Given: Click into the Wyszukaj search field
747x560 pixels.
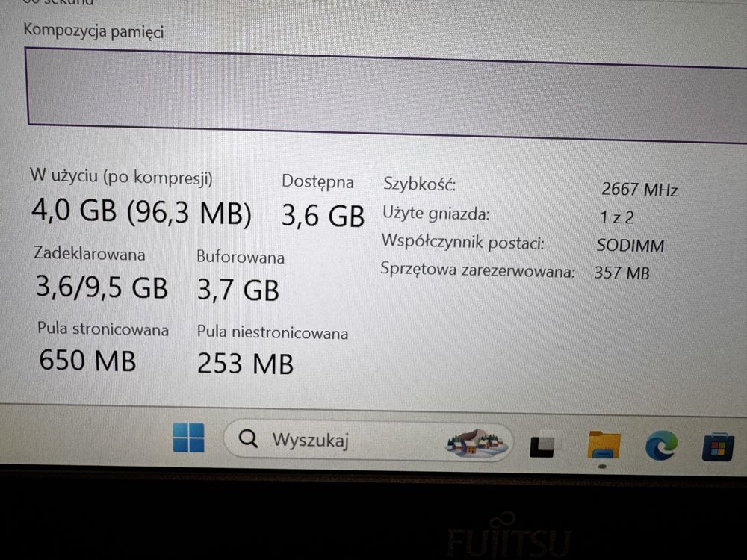Looking at the screenshot, I should 368,441.
